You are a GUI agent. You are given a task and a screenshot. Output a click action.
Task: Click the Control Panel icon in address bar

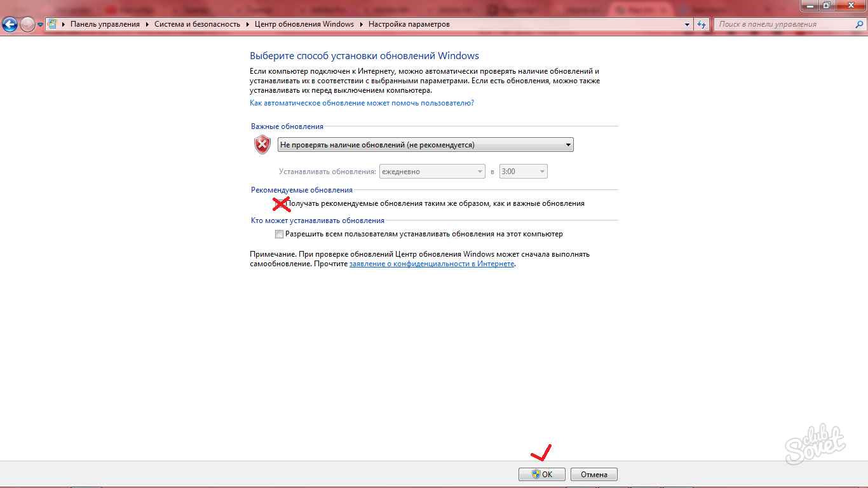(x=53, y=24)
